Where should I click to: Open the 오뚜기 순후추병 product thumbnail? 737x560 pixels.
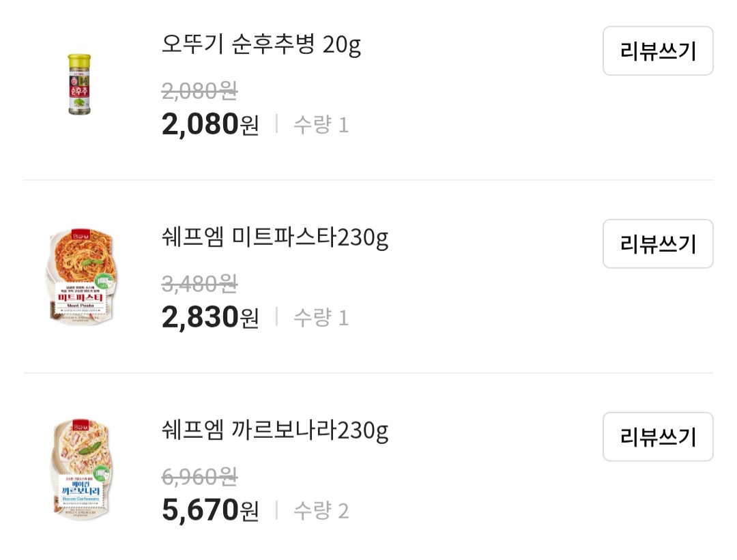[x=79, y=85]
